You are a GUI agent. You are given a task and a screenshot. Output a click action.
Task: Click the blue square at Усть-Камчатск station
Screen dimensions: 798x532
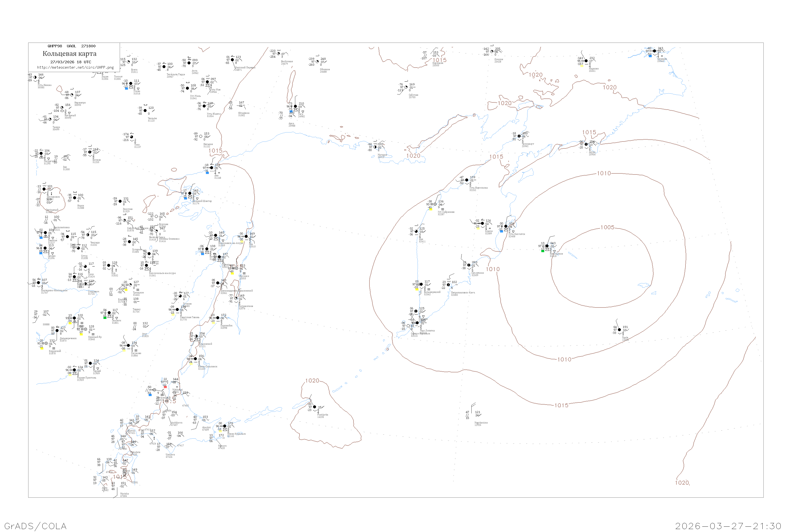[x=501, y=231]
